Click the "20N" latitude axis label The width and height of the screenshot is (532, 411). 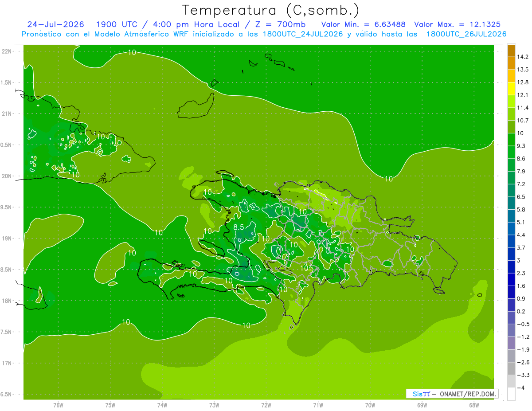pyautogui.click(x=8, y=176)
